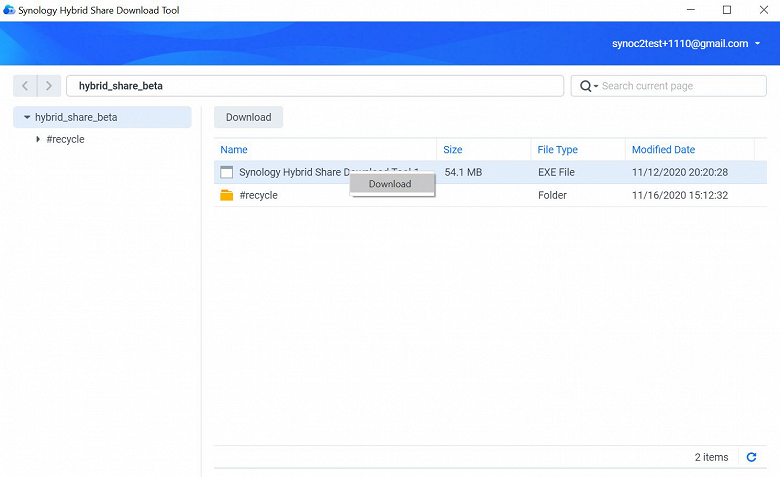Click the Synology Hybrid Share app logo
The image size is (780, 477).
coord(8,10)
